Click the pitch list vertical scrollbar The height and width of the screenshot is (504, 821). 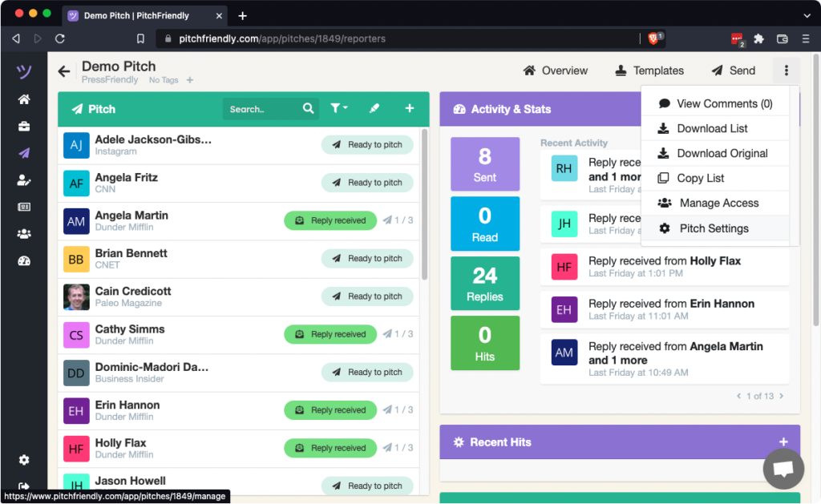(423, 208)
